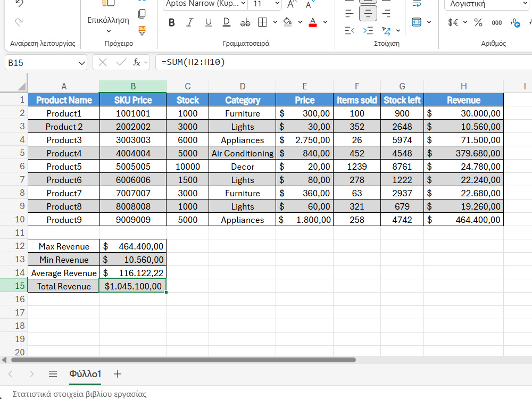Screen dimensions: 532x399
Task: Apply Percent Style format
Action: [478, 22]
